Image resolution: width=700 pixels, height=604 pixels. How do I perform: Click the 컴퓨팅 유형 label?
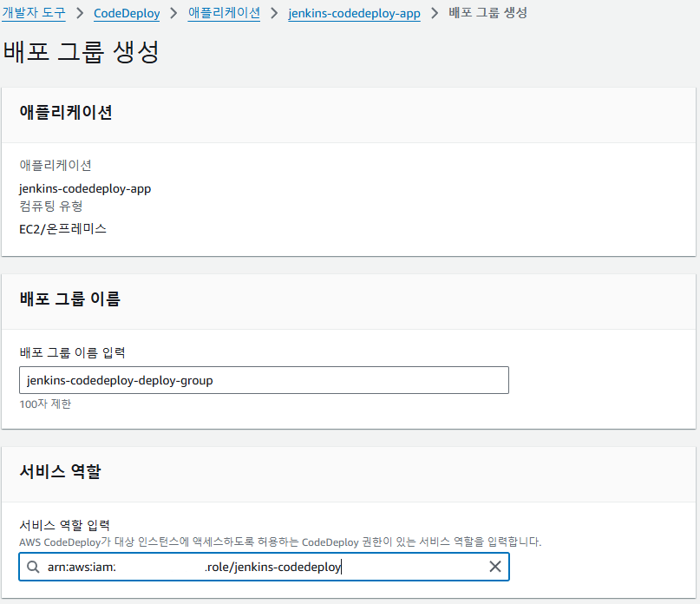(51, 206)
